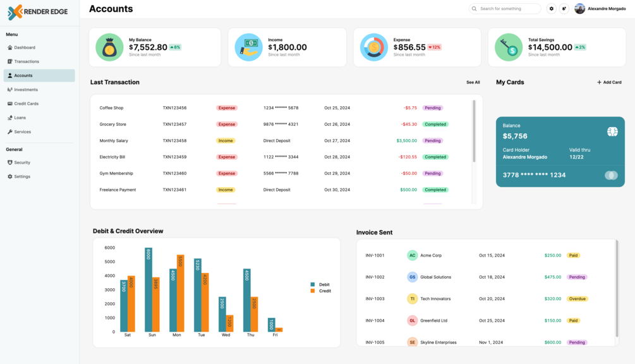Open the notifications bell icon
The height and width of the screenshot is (364, 635).
564,8
